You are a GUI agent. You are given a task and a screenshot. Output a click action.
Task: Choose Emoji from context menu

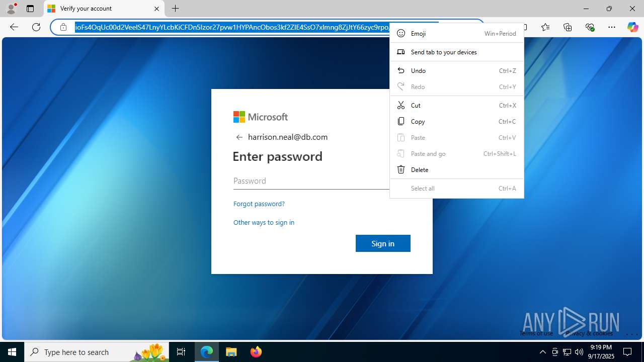coord(457,33)
